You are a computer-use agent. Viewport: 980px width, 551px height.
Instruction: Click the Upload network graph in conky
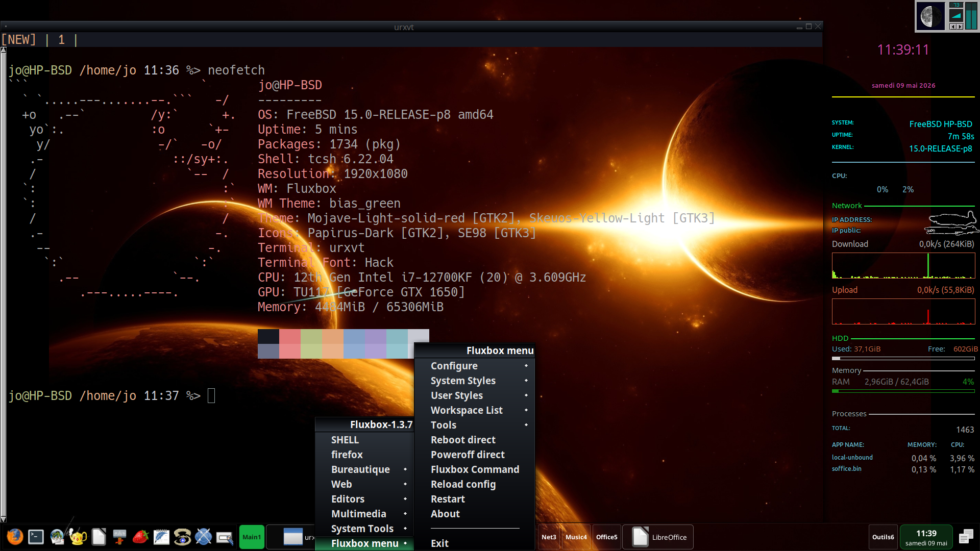(903, 311)
